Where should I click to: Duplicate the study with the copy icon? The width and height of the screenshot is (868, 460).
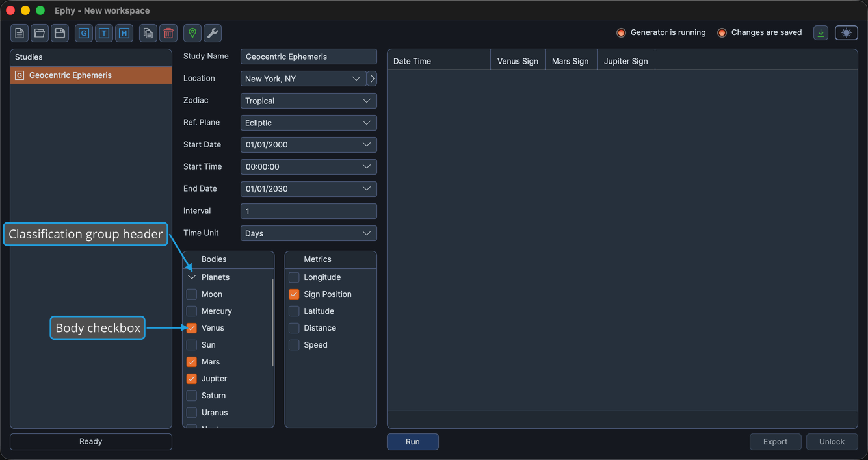tap(148, 33)
